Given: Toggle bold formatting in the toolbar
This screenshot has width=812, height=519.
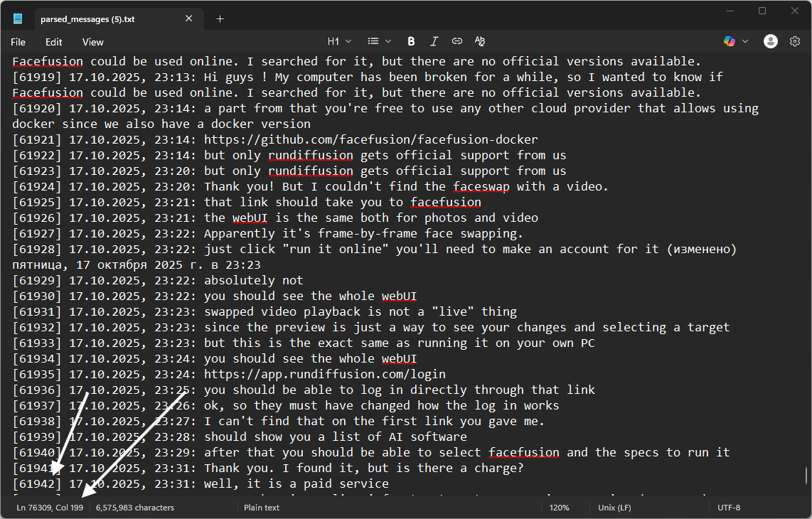Looking at the screenshot, I should [x=411, y=42].
